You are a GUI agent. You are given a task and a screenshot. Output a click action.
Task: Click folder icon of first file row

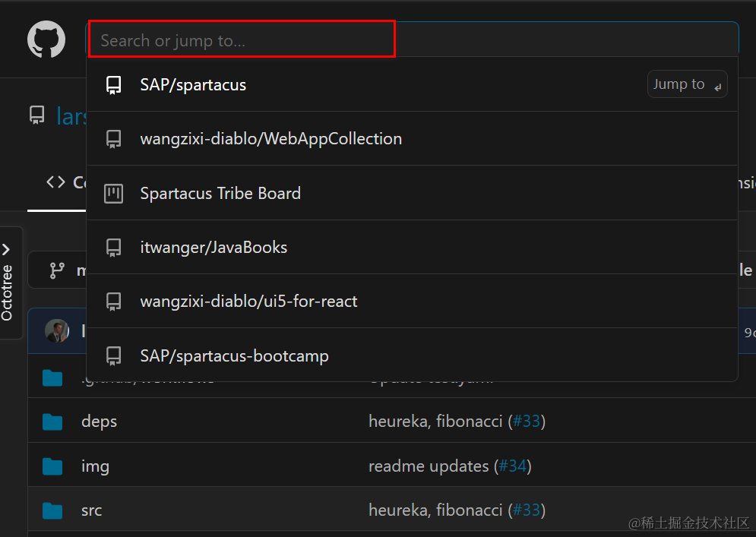52,378
